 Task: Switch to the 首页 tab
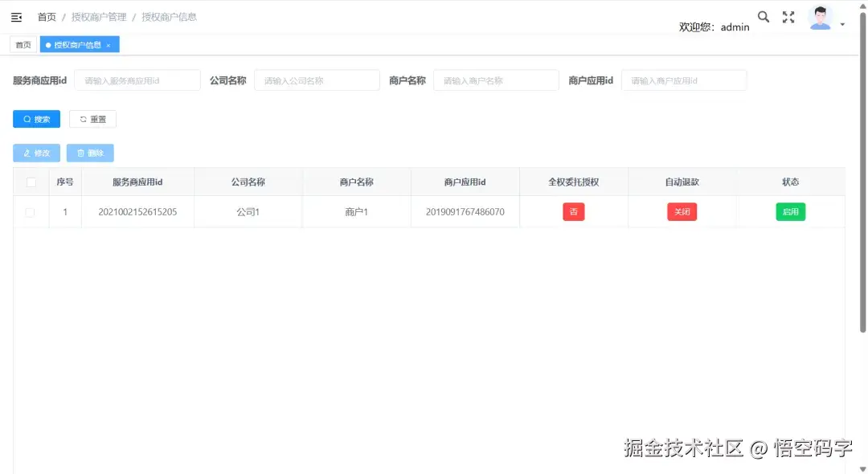[x=23, y=44]
